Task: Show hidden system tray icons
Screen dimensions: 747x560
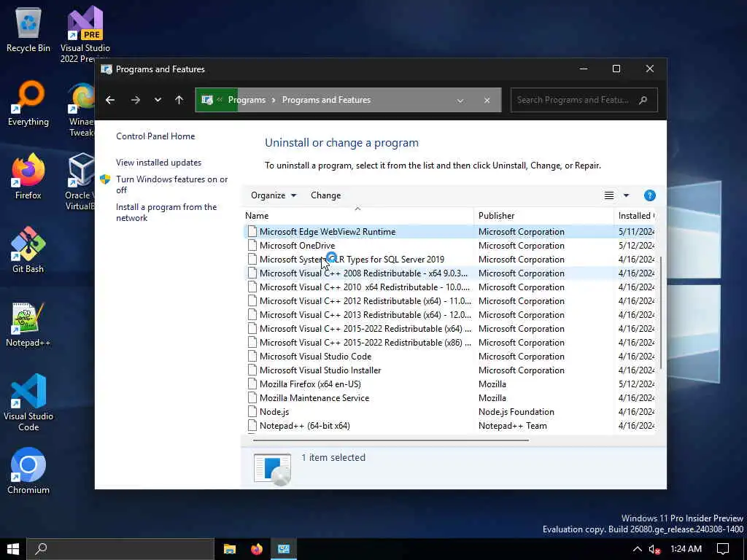Action: [637, 549]
